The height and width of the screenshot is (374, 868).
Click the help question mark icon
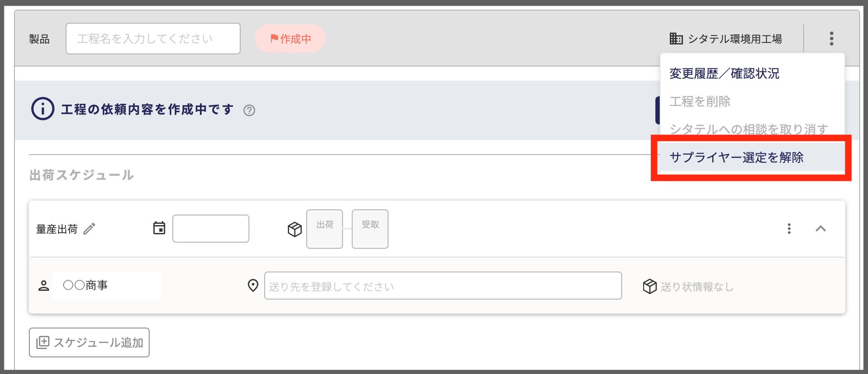(x=249, y=110)
